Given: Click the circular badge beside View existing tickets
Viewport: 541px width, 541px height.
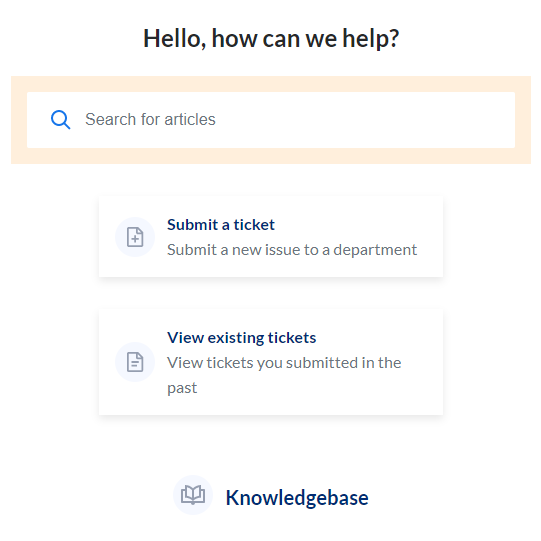Looking at the screenshot, I should [135, 362].
